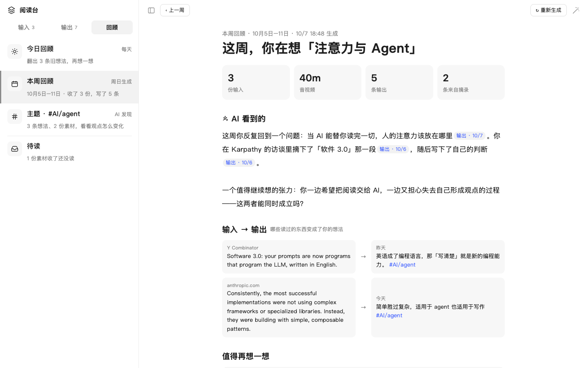The width and height of the screenshot is (588, 368).
Task: Open the 待读 sidebar item
Action: pyautogui.click(x=69, y=152)
